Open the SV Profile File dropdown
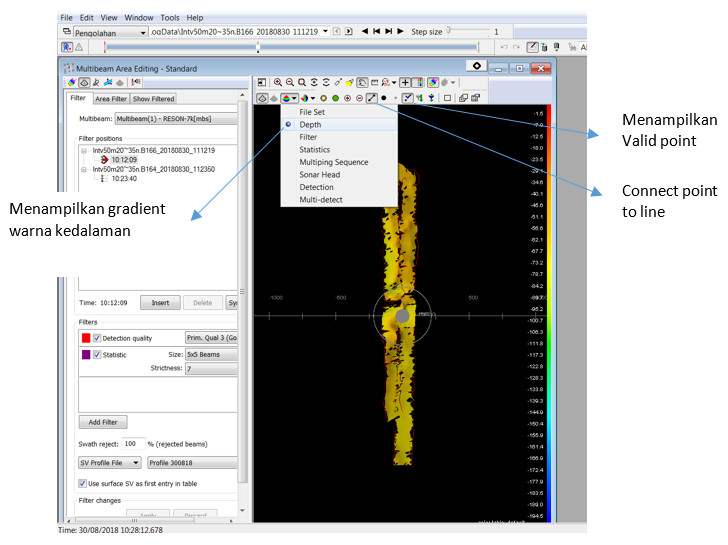 [110, 462]
